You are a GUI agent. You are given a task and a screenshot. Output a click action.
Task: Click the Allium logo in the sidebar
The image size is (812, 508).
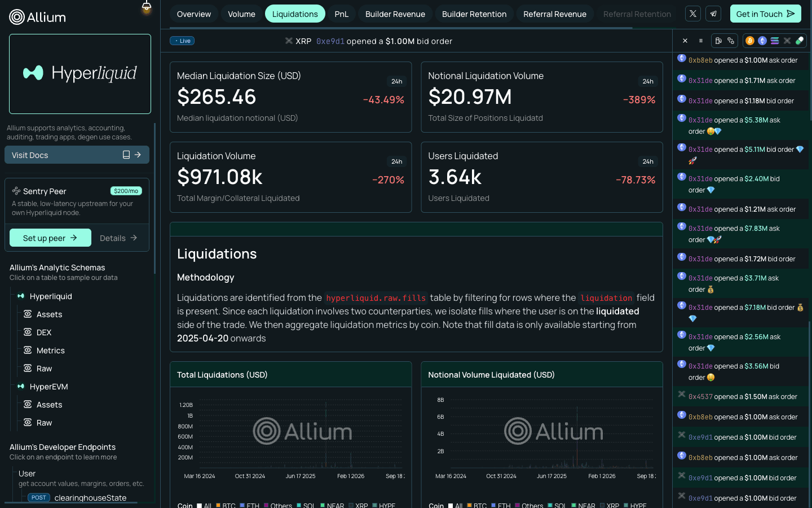tap(38, 17)
